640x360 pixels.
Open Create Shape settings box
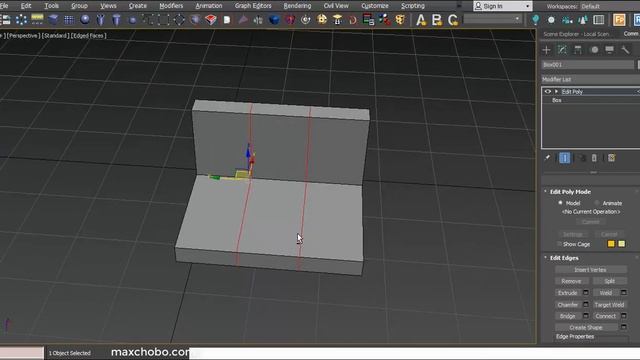(623, 327)
